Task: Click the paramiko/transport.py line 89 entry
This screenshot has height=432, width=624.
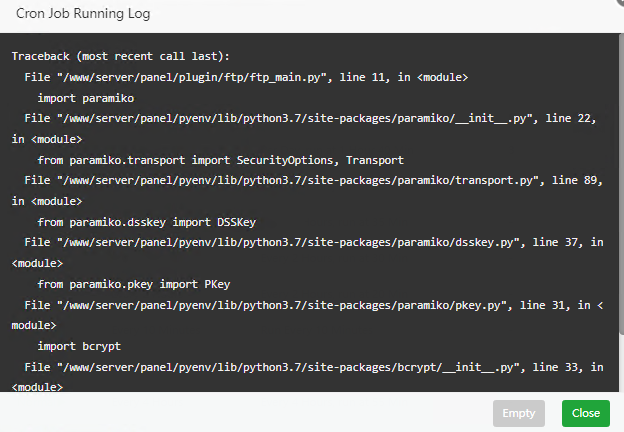Action: coord(300,181)
